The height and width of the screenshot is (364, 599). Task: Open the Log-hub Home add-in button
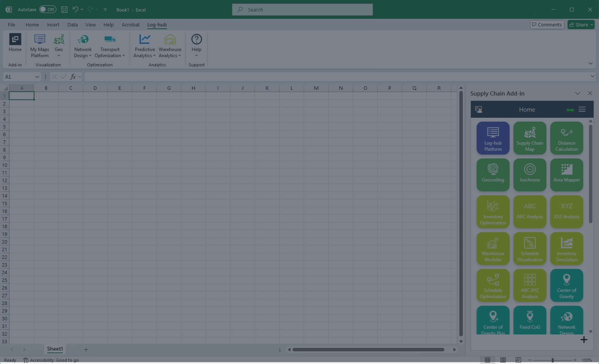tap(15, 43)
